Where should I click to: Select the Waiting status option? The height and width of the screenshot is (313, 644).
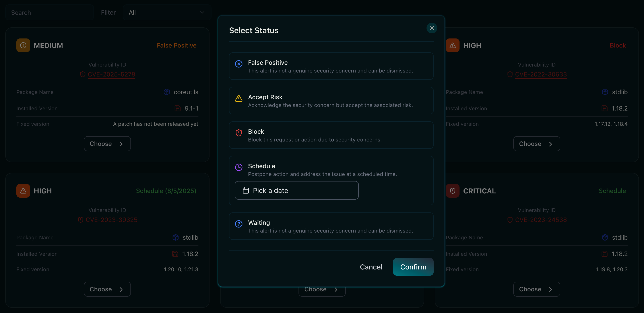[x=331, y=226]
